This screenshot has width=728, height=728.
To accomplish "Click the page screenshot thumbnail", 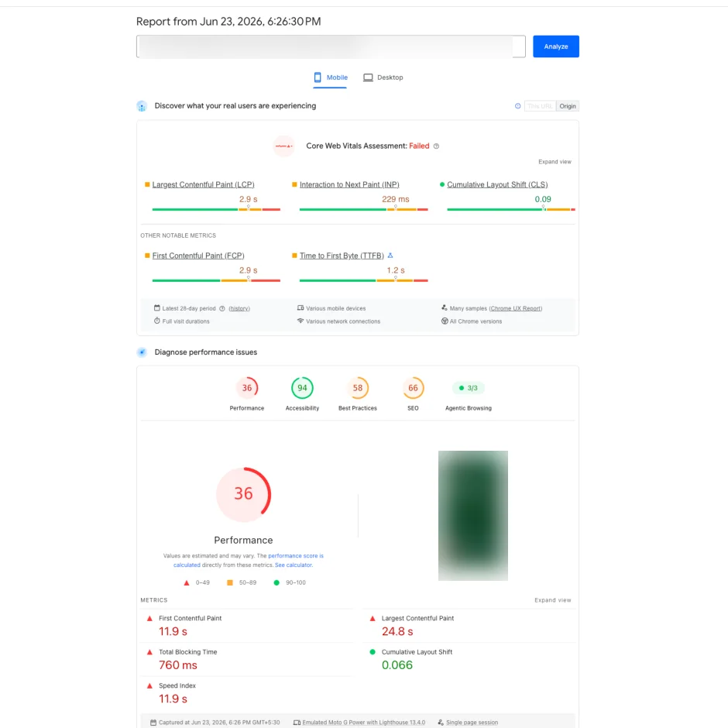I will click(x=472, y=516).
